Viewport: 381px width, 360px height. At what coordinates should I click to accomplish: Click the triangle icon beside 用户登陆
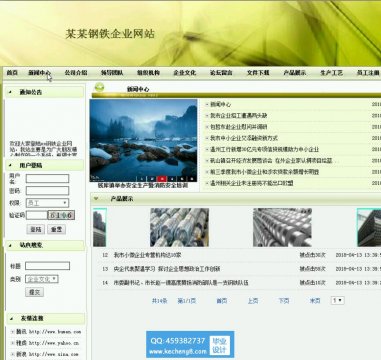pyautogui.click(x=10, y=165)
